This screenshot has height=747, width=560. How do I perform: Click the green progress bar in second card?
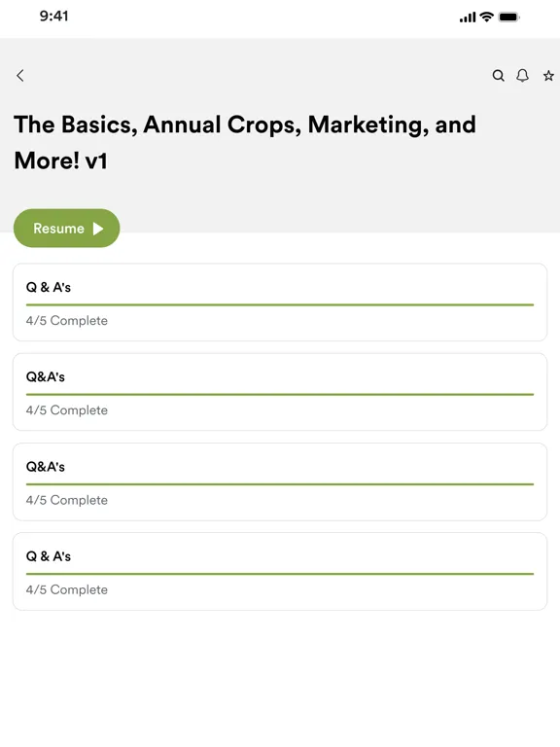pos(280,395)
